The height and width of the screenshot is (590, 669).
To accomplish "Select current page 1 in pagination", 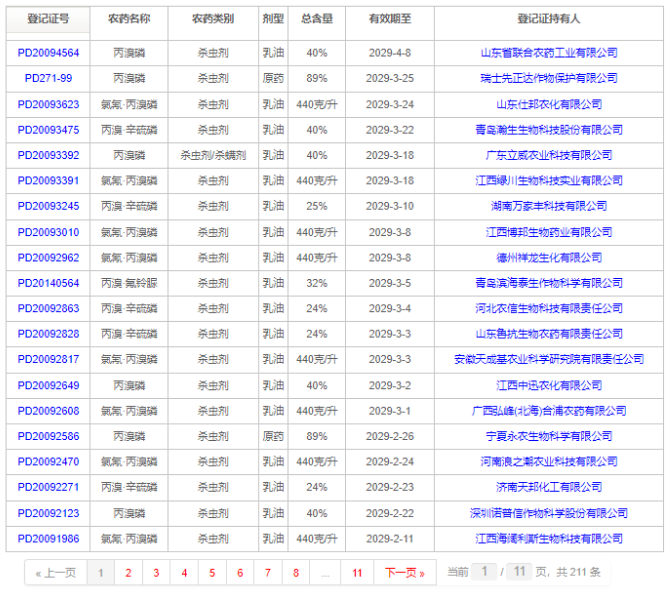I will point(101,573).
